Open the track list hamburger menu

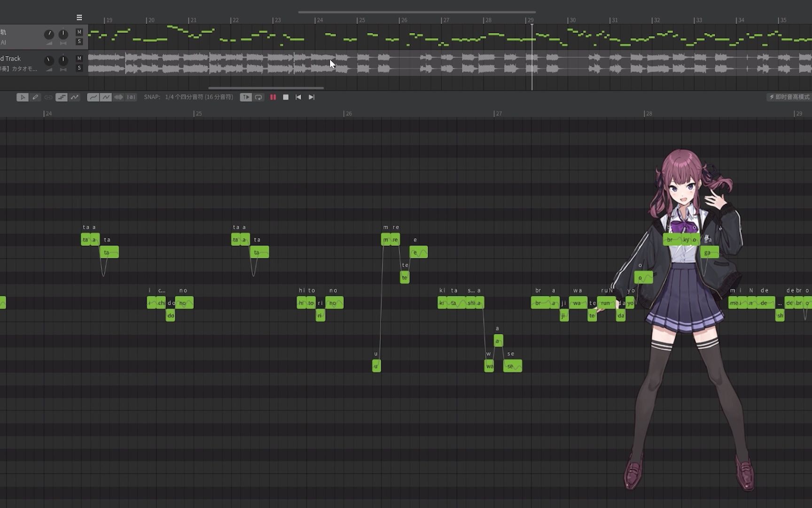[x=79, y=17]
